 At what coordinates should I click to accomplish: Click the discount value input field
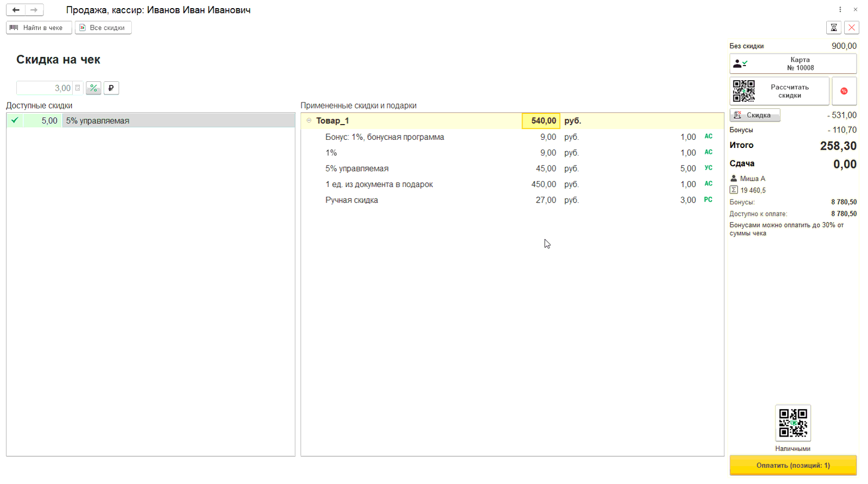[x=44, y=88]
